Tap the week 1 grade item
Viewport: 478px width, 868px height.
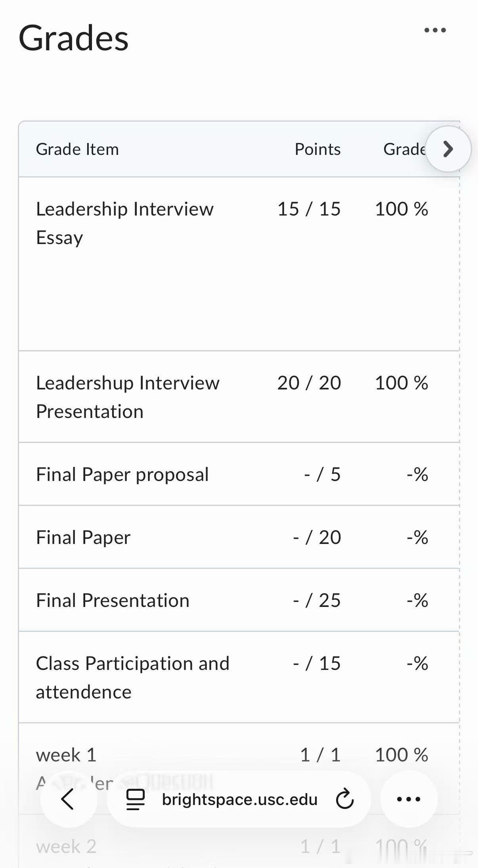[x=66, y=755]
